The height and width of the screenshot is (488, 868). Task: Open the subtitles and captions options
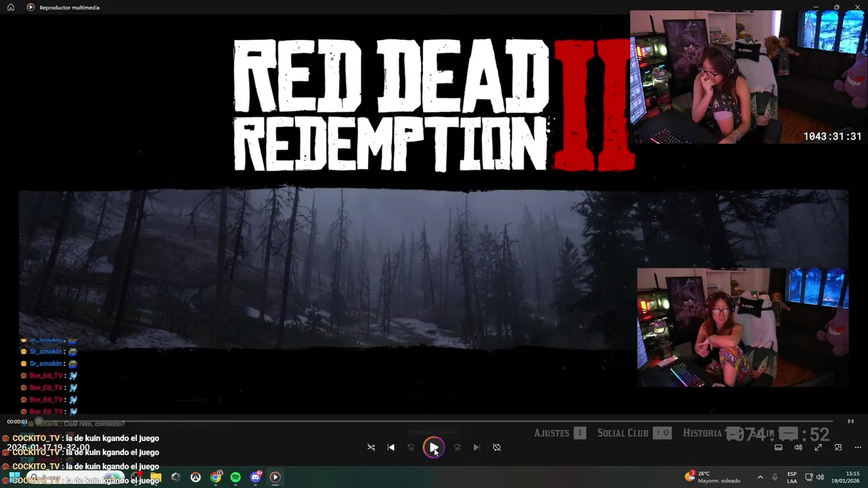[x=778, y=447]
